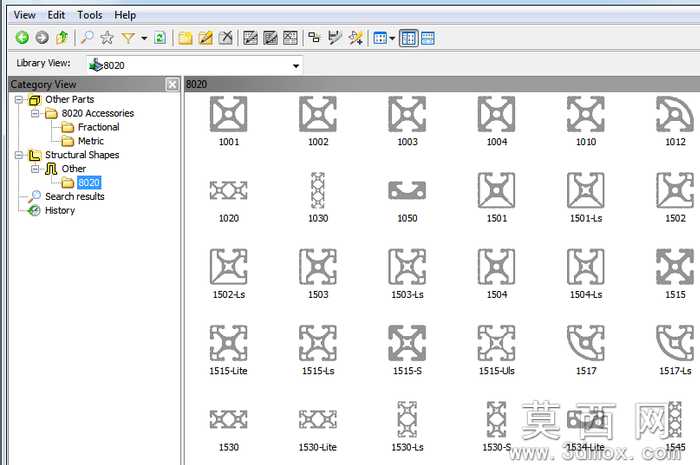Close the Category View panel
Screen dimensions: 700x465
point(172,84)
